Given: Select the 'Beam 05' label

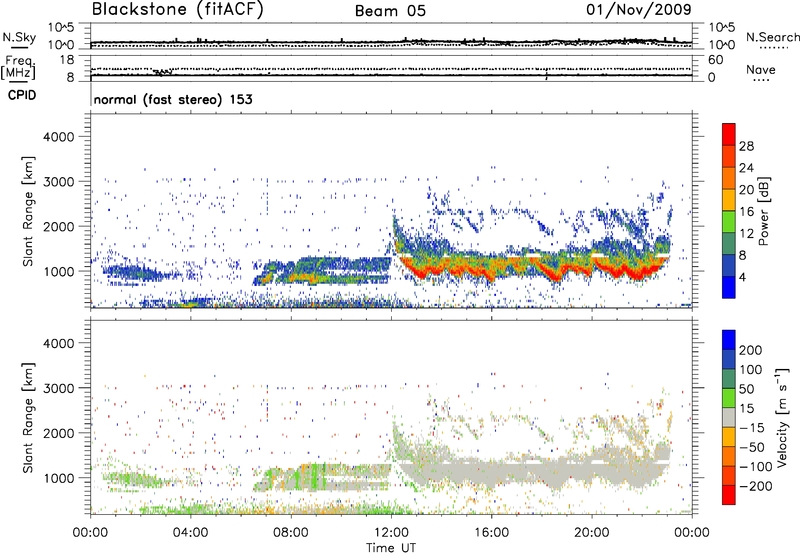Looking at the screenshot, I should 390,11.
